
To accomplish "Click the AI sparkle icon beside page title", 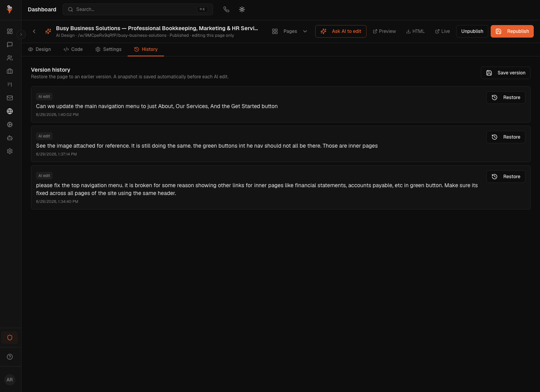I will pyautogui.click(x=48, y=31).
